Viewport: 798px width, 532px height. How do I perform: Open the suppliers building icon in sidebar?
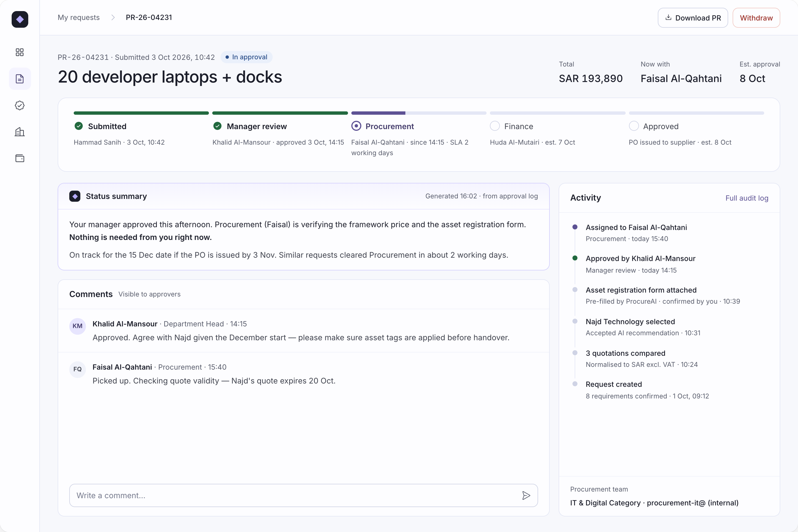[20, 132]
